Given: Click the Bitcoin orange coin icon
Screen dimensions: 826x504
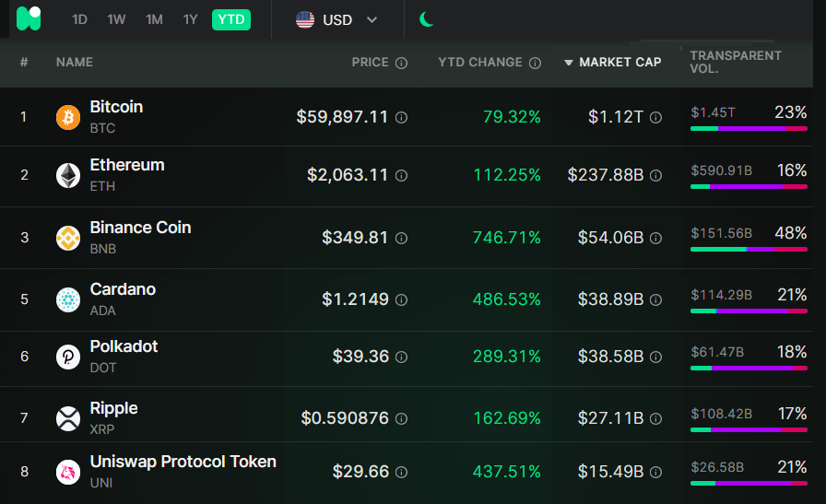Looking at the screenshot, I should click(68, 117).
